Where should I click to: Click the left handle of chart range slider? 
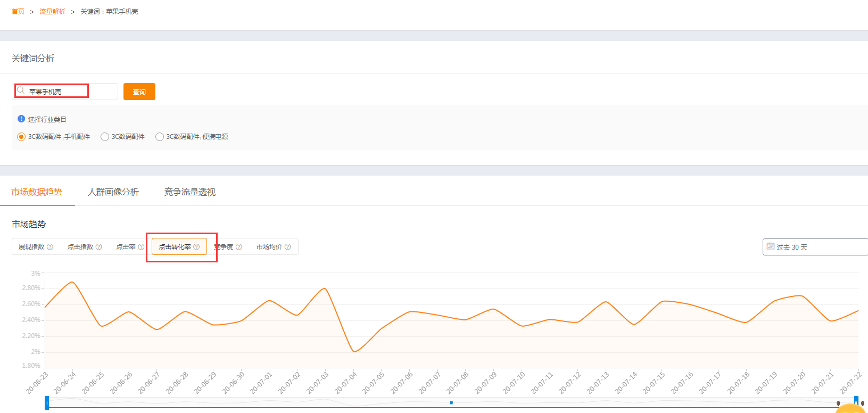pyautogui.click(x=47, y=403)
